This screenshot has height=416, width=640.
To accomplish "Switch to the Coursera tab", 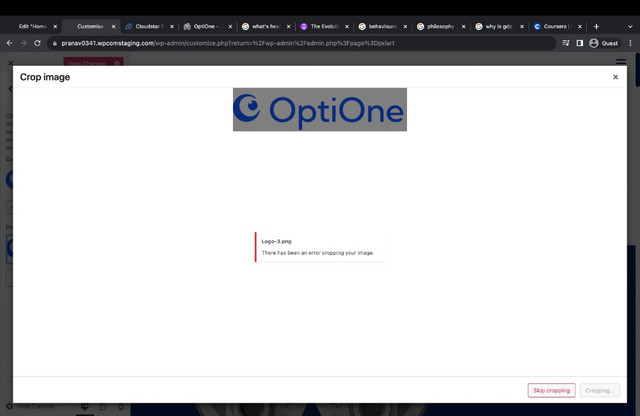I will click(x=558, y=27).
